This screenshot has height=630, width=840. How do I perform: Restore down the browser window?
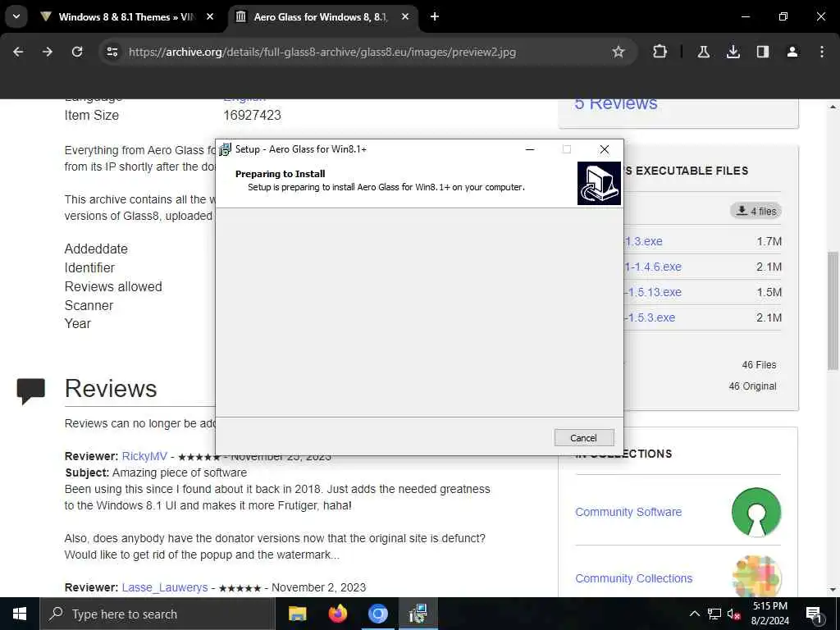point(783,16)
